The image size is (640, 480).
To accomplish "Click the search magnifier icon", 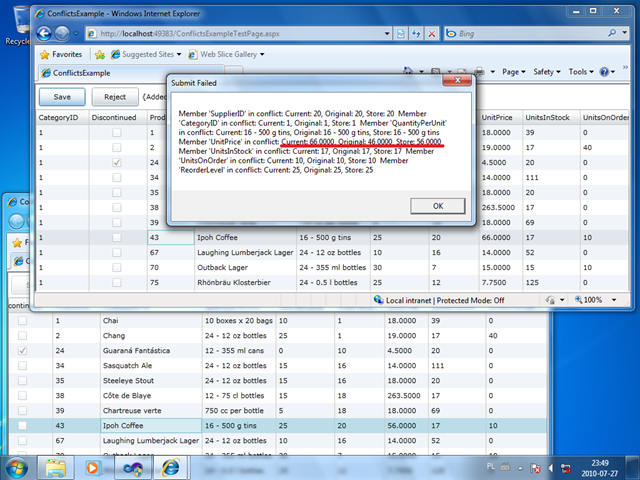I will [x=612, y=33].
